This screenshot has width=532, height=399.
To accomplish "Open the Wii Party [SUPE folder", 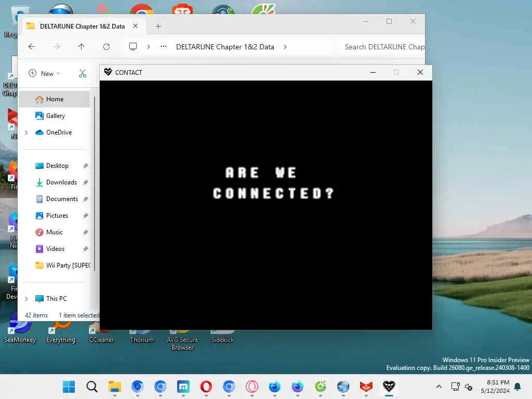I will click(x=55, y=265).
